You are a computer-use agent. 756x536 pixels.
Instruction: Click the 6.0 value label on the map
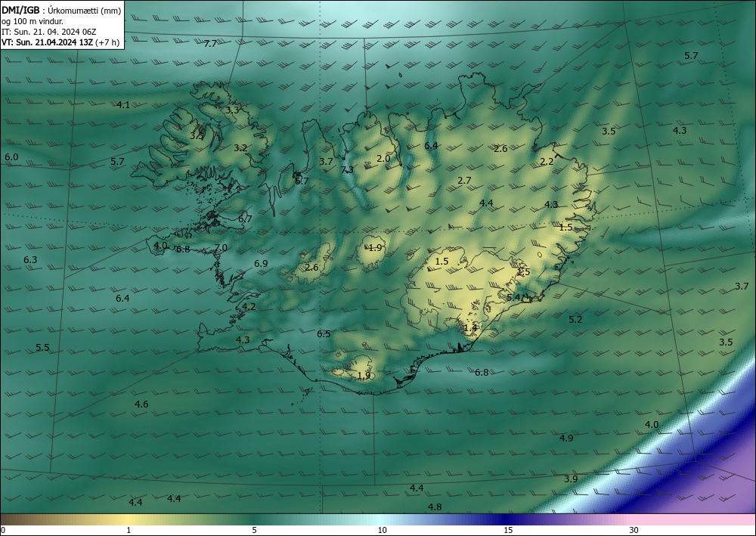pos(11,157)
